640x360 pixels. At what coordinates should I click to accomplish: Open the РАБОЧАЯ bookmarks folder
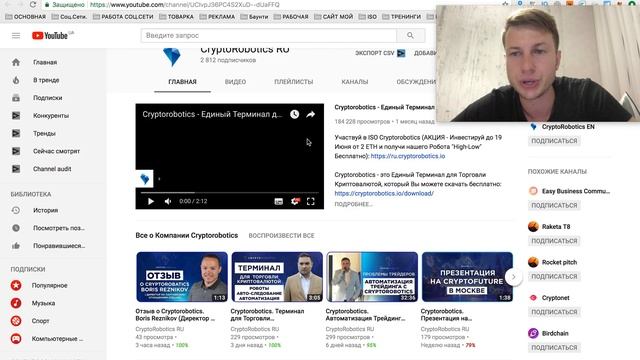[291, 17]
